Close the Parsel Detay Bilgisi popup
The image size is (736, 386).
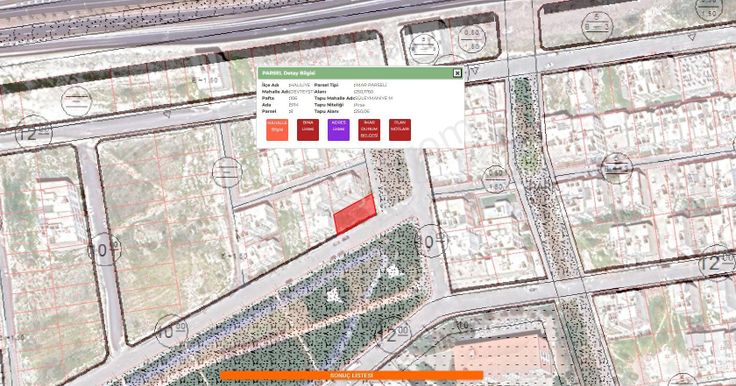coord(457,73)
